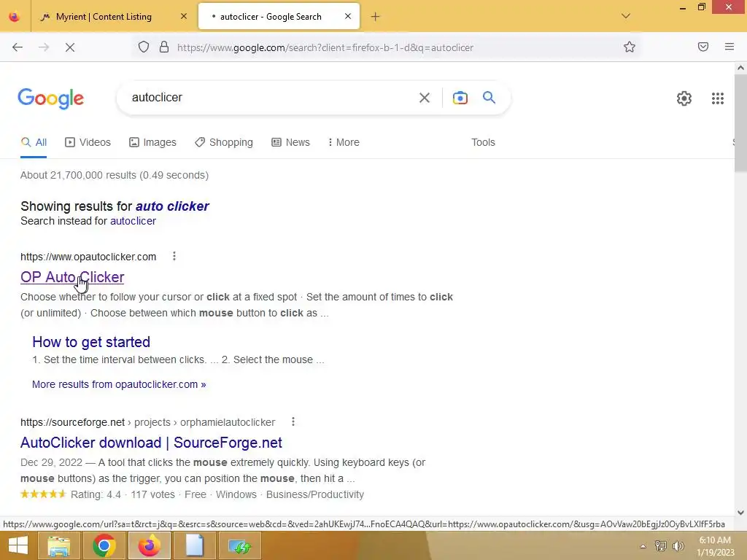Open search Tools
This screenshot has width=747, height=560.
click(483, 142)
